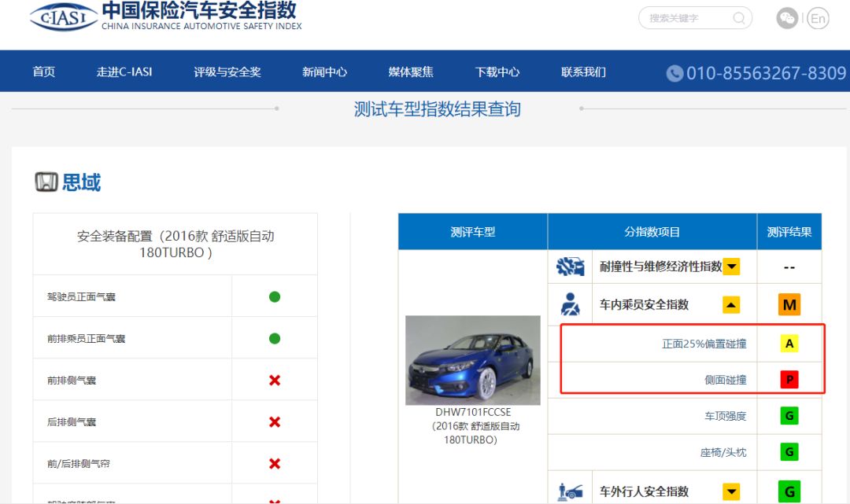The height and width of the screenshot is (504, 850).
Task: Click the 正面25%偏置碰撞 link
Action: pos(704,344)
